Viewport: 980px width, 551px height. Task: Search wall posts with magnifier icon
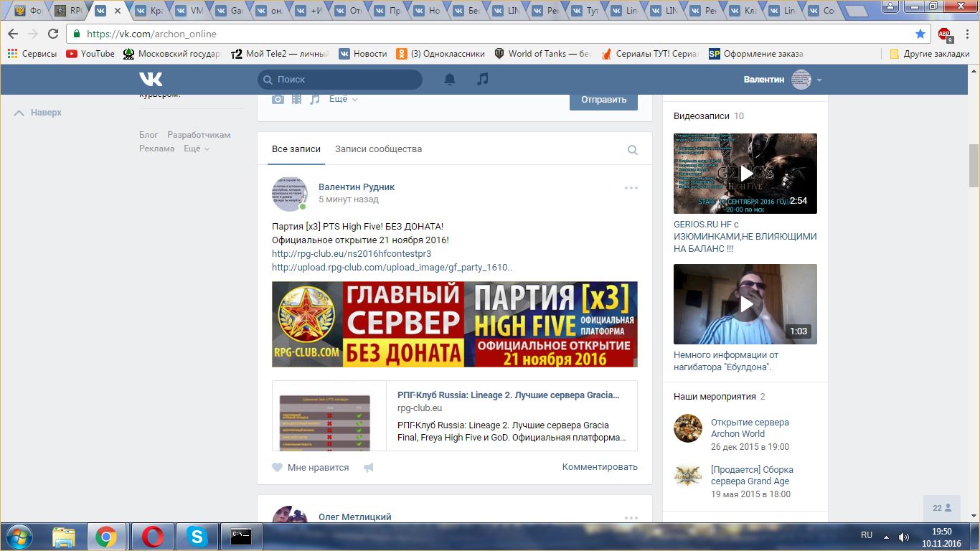632,150
